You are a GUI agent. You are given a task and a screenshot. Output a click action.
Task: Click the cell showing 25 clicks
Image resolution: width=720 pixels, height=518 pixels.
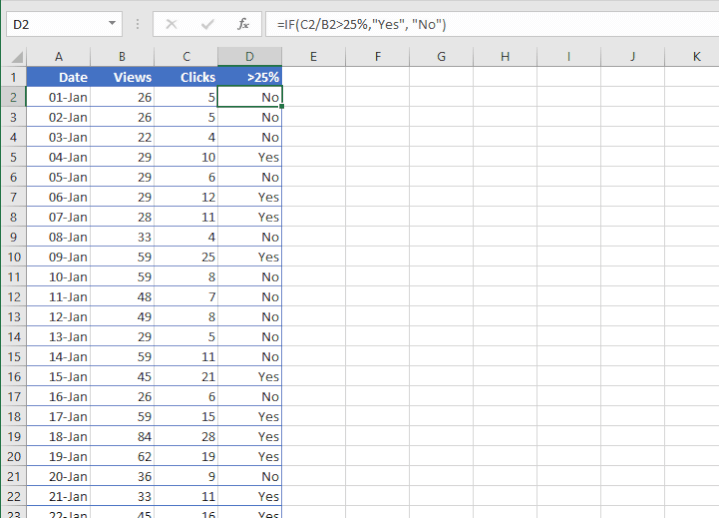point(186,257)
